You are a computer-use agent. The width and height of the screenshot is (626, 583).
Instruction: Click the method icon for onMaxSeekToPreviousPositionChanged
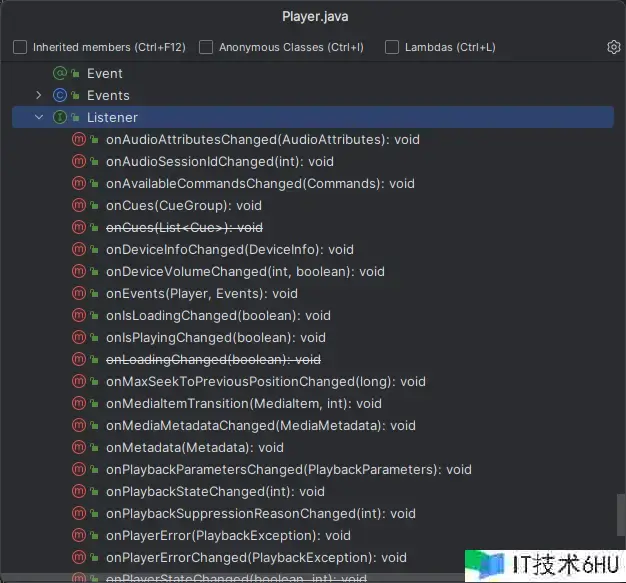click(79, 381)
